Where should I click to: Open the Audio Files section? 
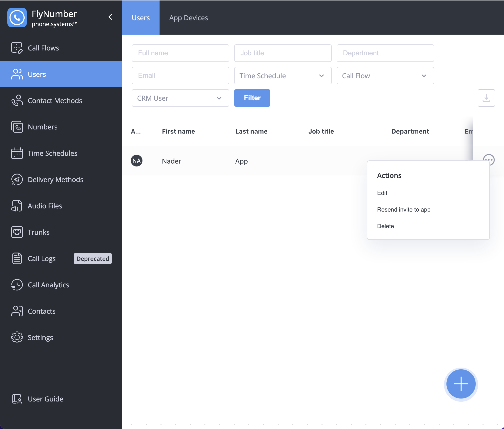[x=61, y=206]
